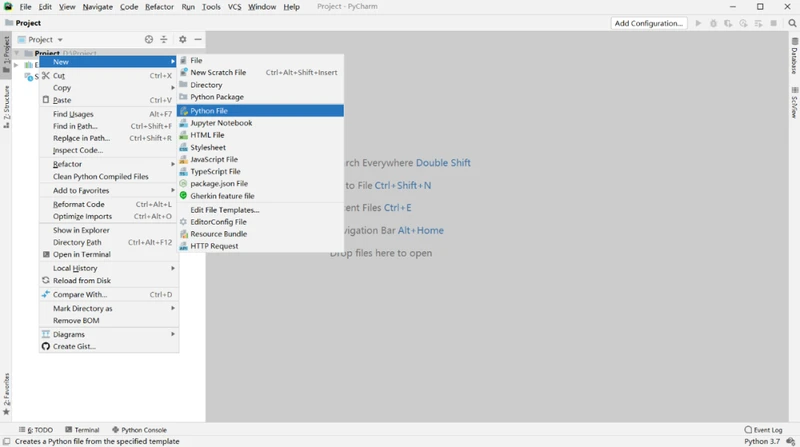The height and width of the screenshot is (447, 800).
Task: Expand the root Project folder tree arrow
Action: 17,53
